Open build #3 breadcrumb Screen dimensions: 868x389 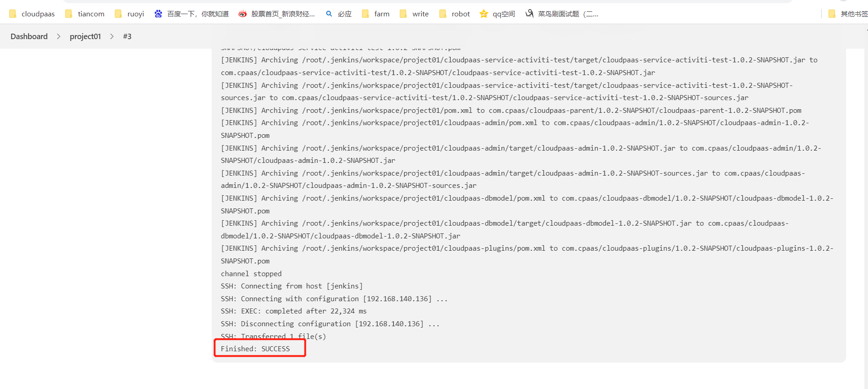pyautogui.click(x=127, y=36)
